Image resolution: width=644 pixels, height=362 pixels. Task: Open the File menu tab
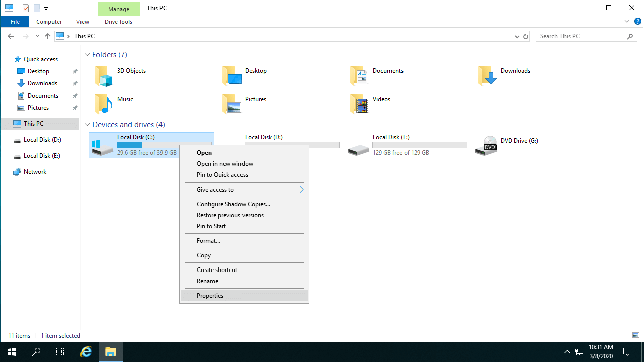pyautogui.click(x=15, y=22)
